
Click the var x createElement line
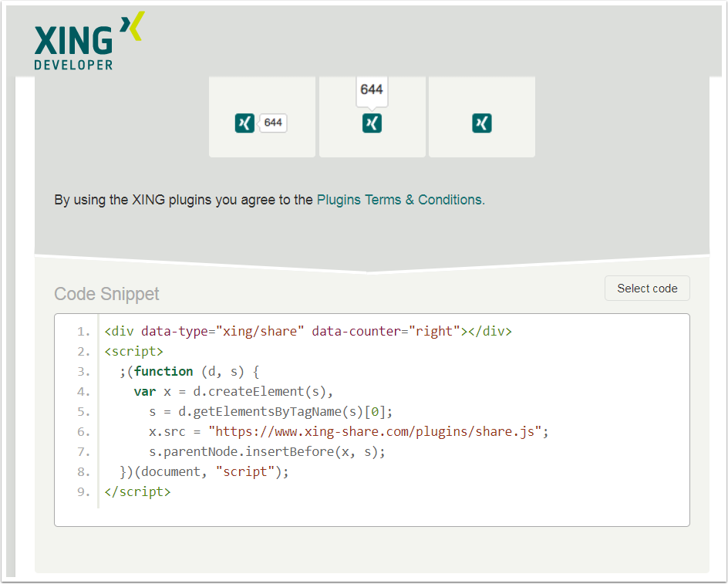234,392
